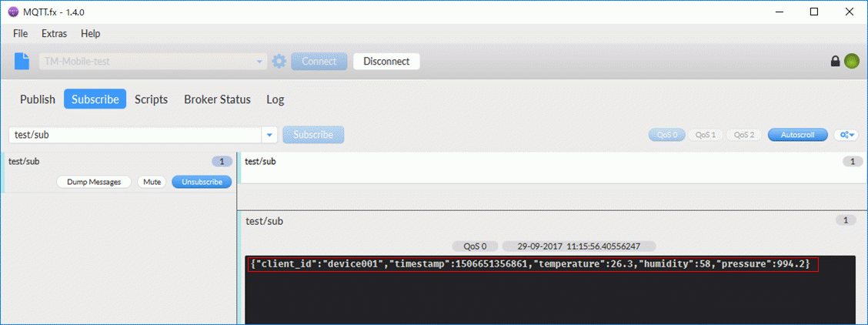Switch to the Publish tab
Screen dimensions: 868x325
click(38, 99)
